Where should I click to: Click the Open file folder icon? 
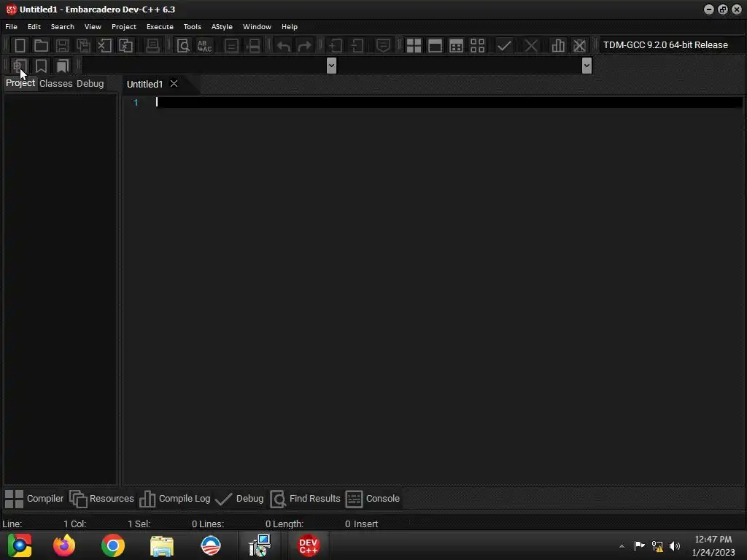click(x=41, y=46)
